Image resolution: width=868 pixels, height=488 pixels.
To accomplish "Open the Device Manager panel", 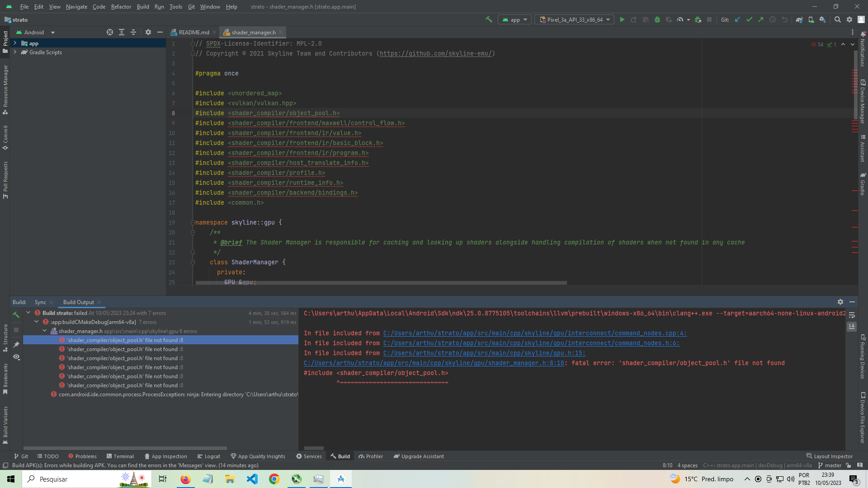I will pyautogui.click(x=863, y=97).
